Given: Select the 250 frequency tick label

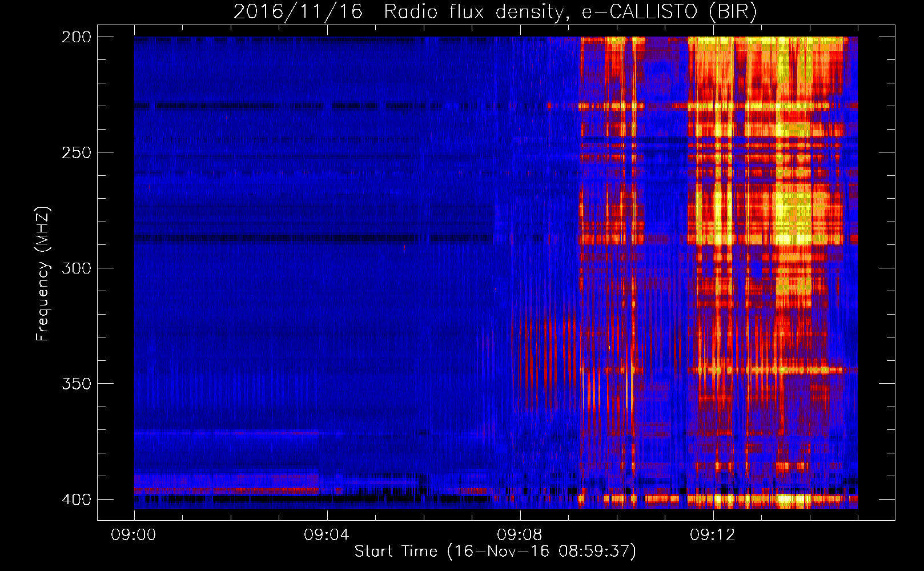Looking at the screenshot, I should (x=76, y=152).
